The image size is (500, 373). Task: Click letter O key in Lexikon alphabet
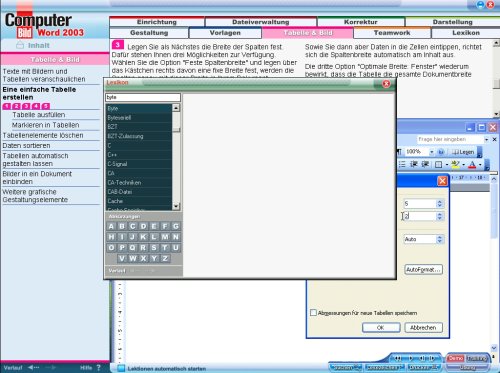click(111, 248)
